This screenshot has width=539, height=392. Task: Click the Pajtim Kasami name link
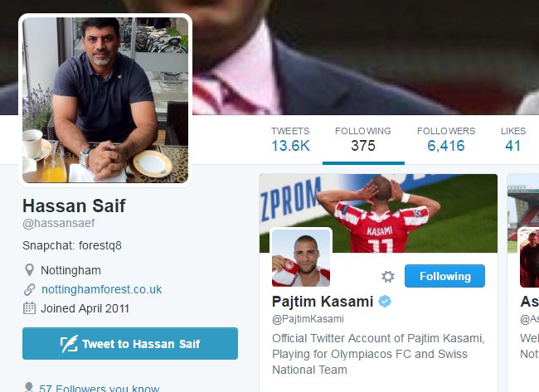pos(323,302)
